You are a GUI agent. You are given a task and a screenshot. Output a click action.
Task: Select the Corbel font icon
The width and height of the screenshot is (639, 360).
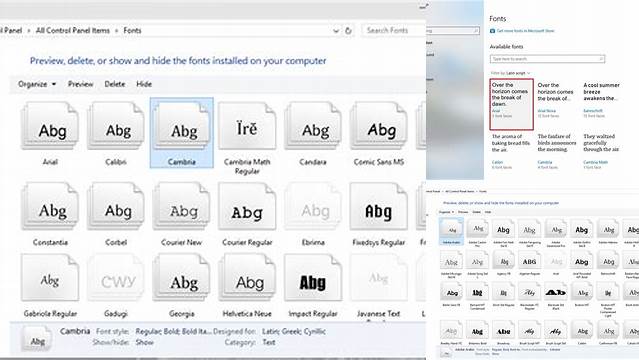pos(116,206)
